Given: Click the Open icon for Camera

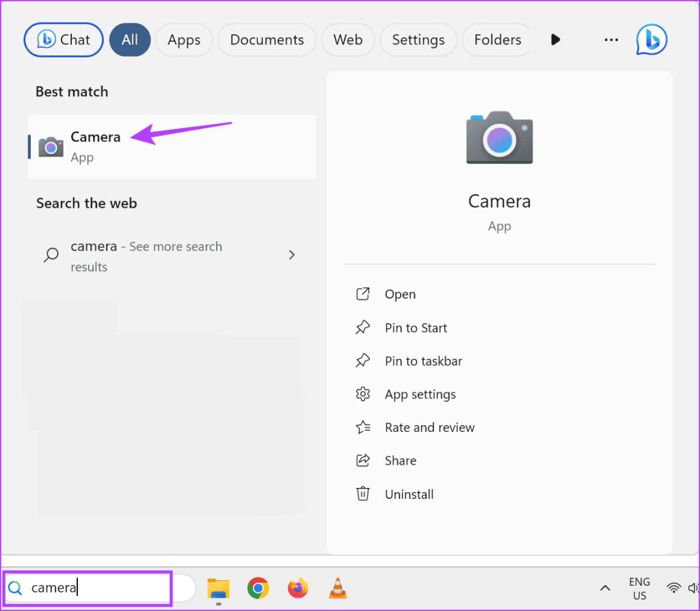Looking at the screenshot, I should tap(363, 293).
